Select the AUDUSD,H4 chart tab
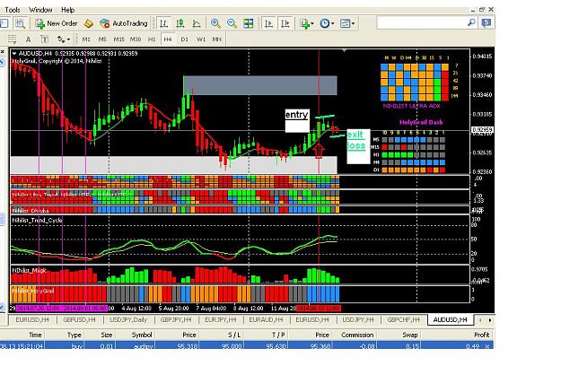The width and height of the screenshot is (561, 392). pyautogui.click(x=450, y=319)
